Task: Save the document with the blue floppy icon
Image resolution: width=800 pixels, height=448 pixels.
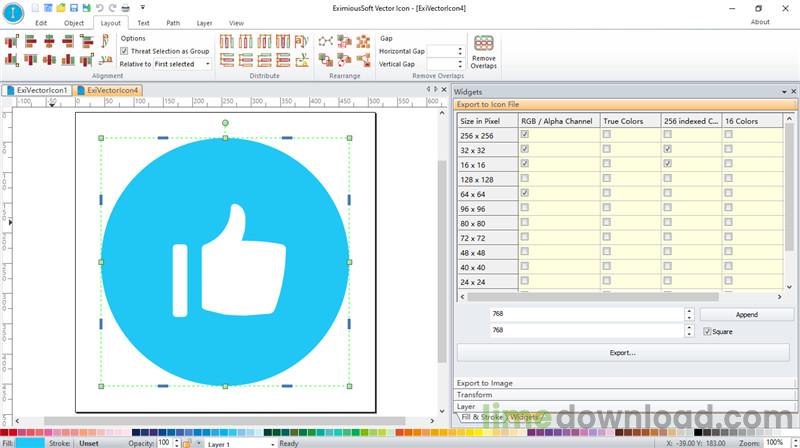Action: 73,8
